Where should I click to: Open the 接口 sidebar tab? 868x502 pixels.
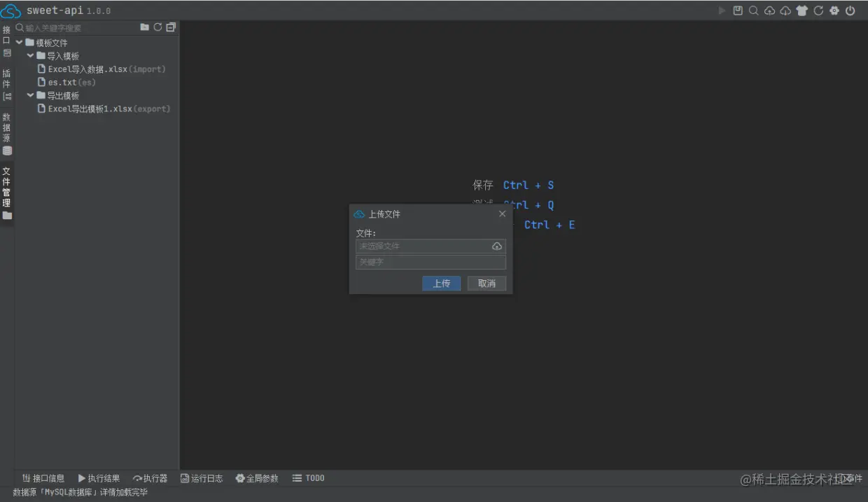pos(6,41)
